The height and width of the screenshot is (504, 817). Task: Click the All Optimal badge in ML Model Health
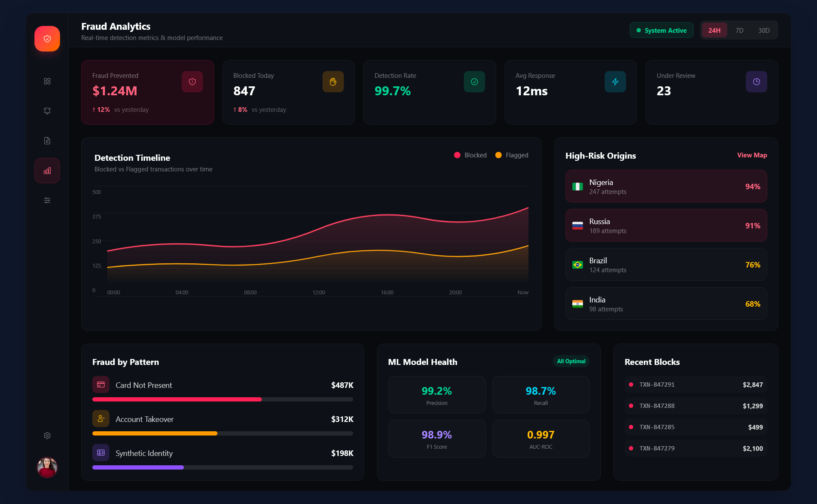point(571,361)
